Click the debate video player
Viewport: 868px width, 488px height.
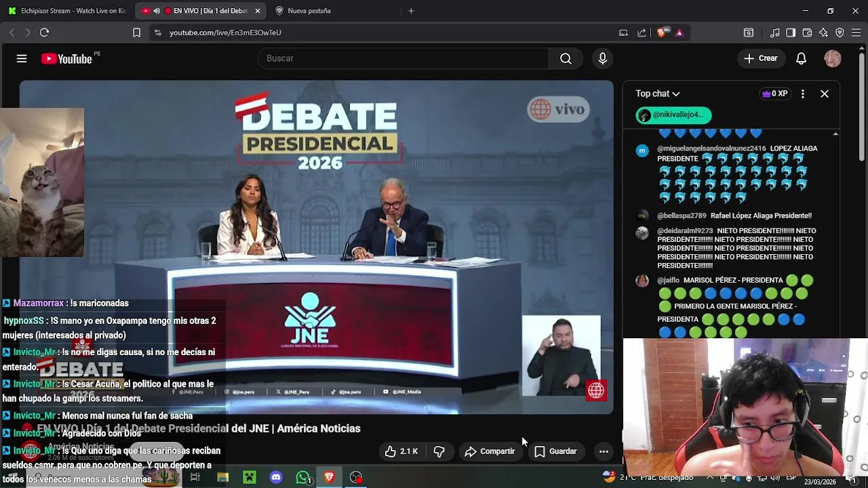316,247
